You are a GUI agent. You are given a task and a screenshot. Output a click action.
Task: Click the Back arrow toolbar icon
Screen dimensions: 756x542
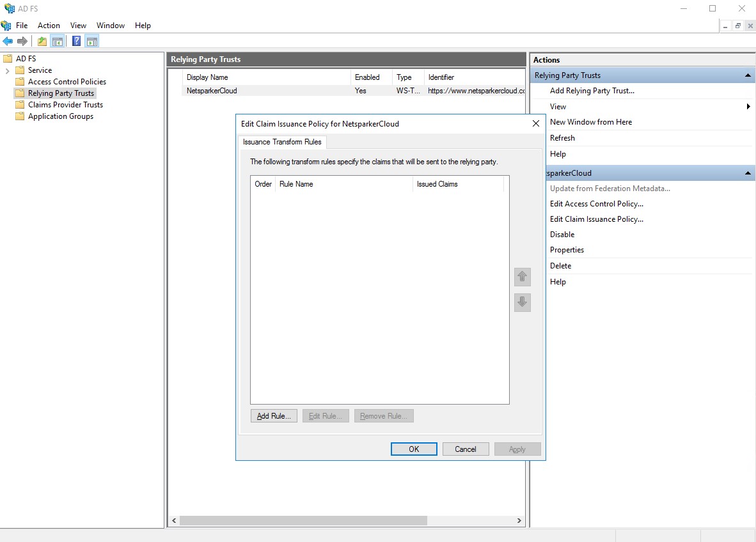coord(8,42)
